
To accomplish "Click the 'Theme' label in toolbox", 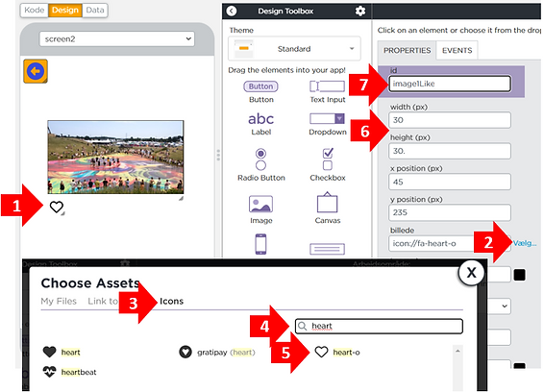I will [x=241, y=30].
